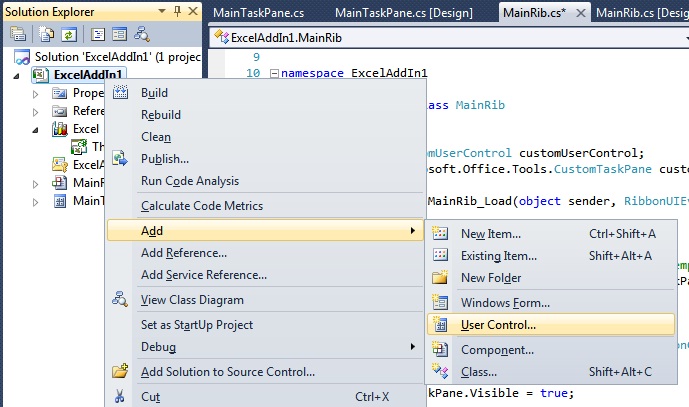Viewport: 689px width, 407px height.
Task: Select User Control... in Add submenu
Action: (551, 325)
